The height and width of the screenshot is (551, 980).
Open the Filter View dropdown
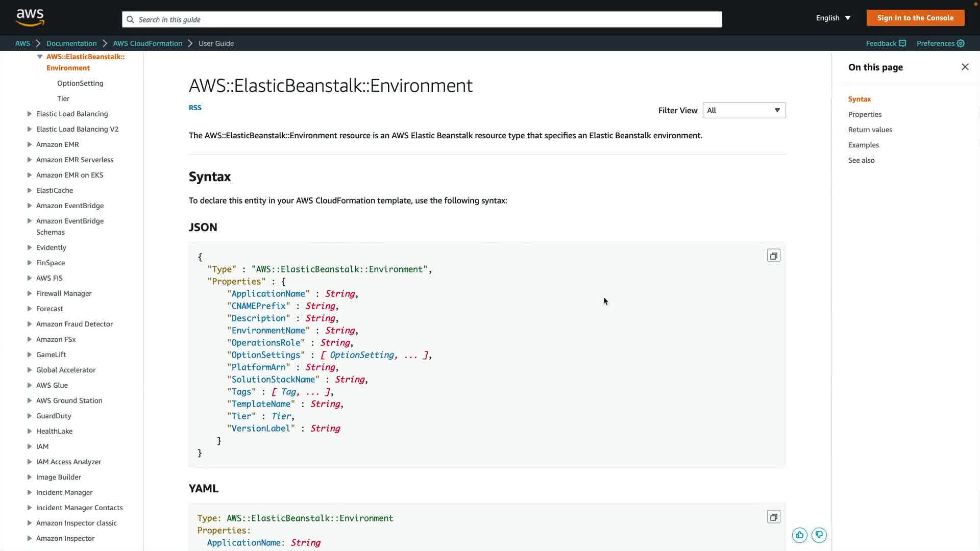[x=744, y=110]
